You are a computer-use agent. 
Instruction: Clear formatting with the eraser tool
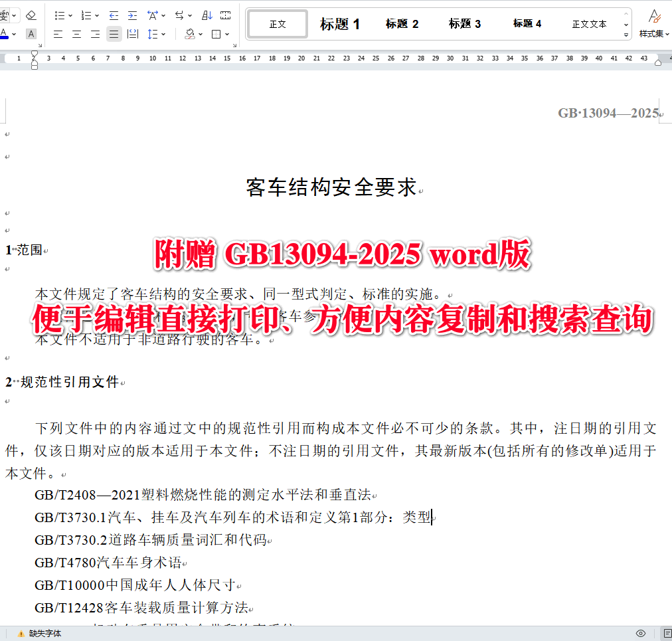(31, 15)
